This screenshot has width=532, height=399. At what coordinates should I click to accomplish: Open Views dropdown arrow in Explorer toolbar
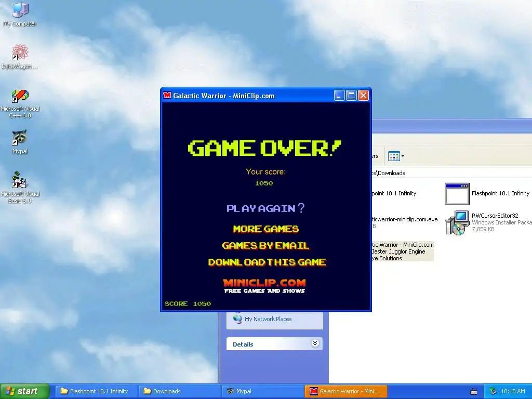point(403,156)
